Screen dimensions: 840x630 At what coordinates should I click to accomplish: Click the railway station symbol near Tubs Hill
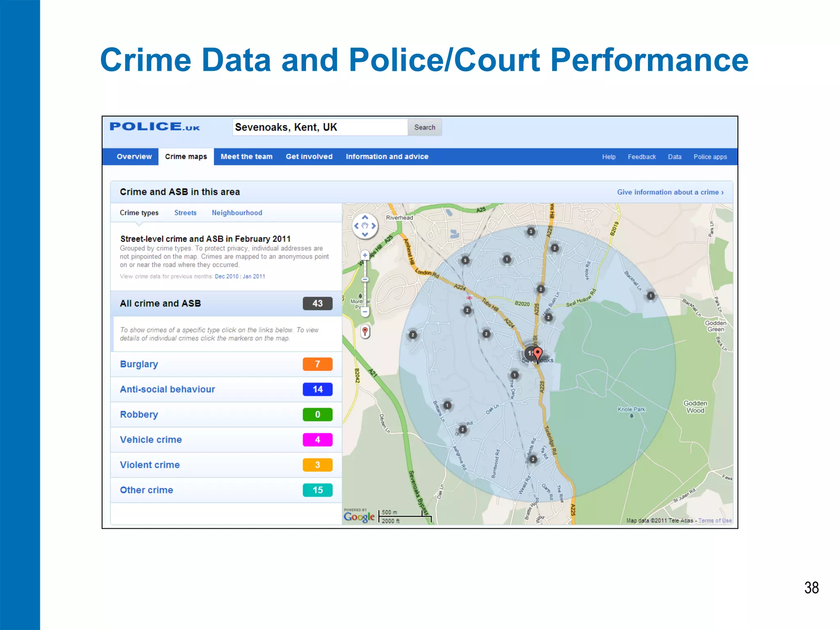tap(469, 298)
